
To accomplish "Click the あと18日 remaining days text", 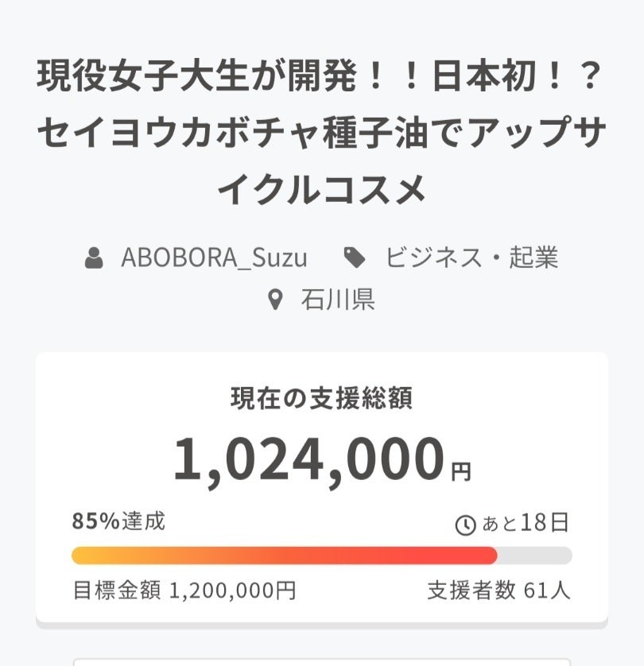I will pos(525,523).
